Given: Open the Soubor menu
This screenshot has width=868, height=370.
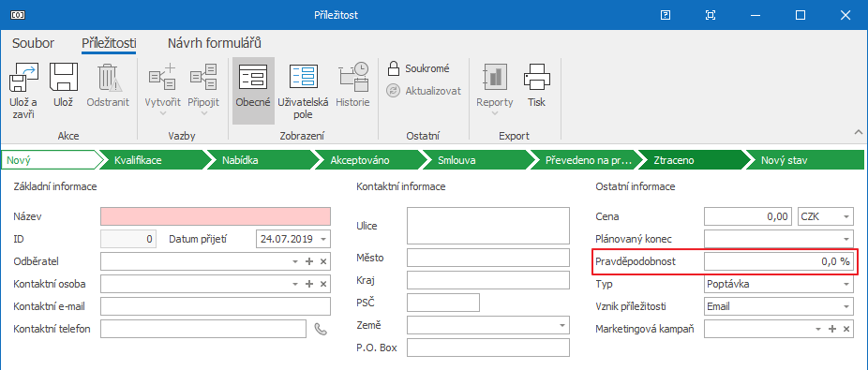Looking at the screenshot, I should point(33,43).
